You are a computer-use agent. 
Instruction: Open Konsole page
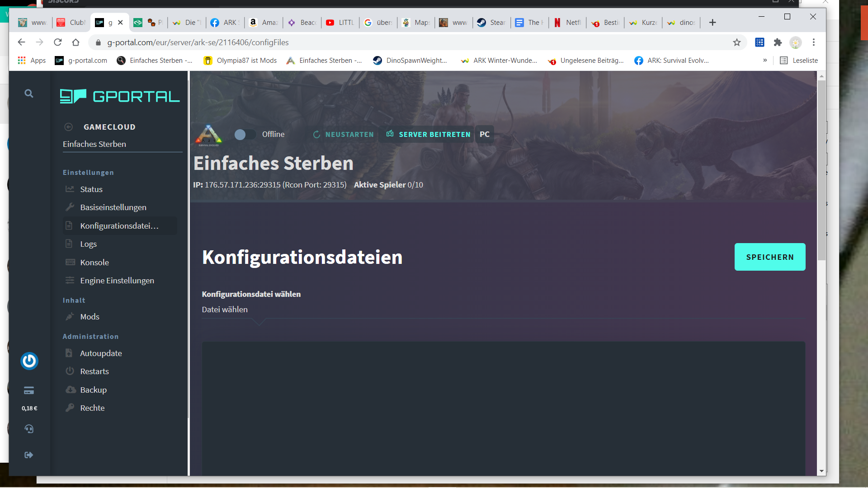[94, 263]
